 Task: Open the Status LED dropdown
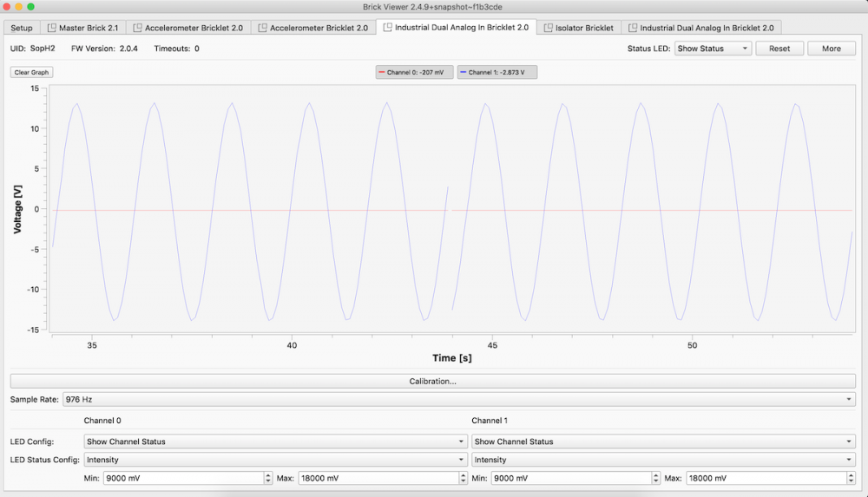pos(713,49)
